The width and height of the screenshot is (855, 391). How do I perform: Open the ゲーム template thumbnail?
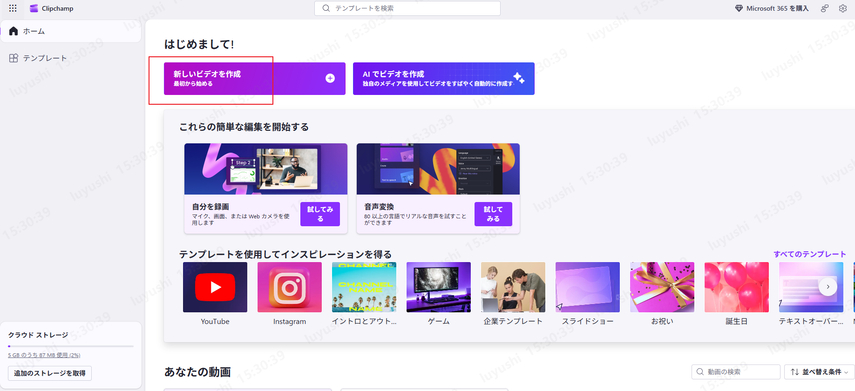coord(438,287)
